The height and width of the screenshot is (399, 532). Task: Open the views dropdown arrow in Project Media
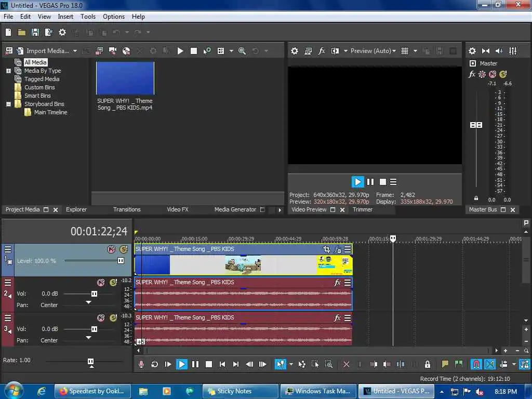[x=231, y=51]
